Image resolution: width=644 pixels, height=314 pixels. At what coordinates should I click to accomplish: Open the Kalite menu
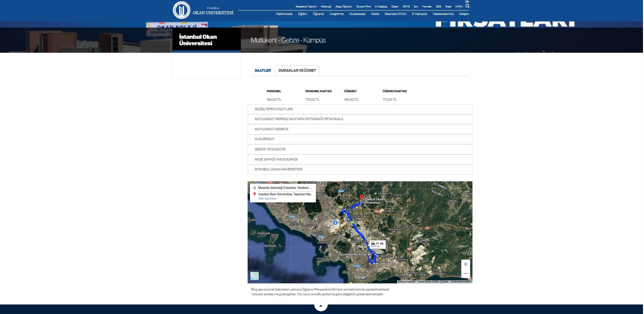click(375, 14)
